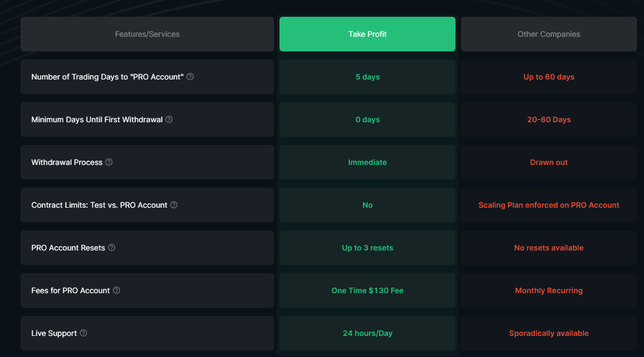Click help icon beside Minimum Days Until First Withdrawal
This screenshot has height=357, width=644.
pos(169,120)
